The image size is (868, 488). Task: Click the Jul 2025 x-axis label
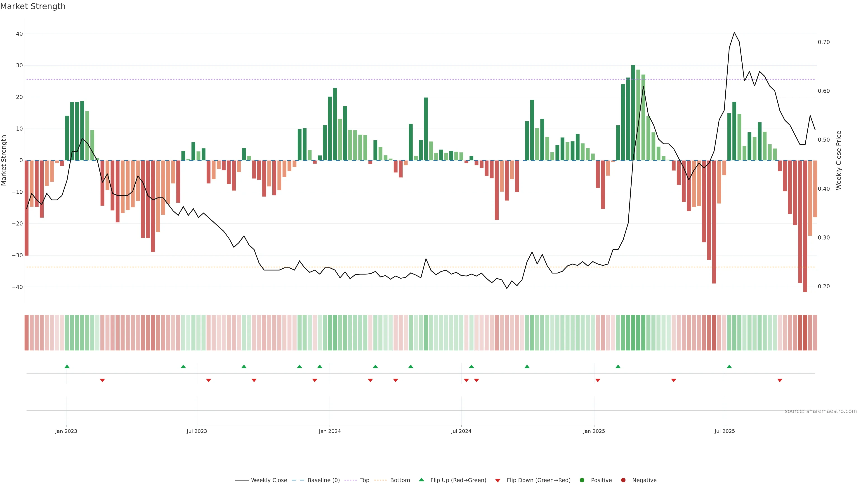point(724,431)
